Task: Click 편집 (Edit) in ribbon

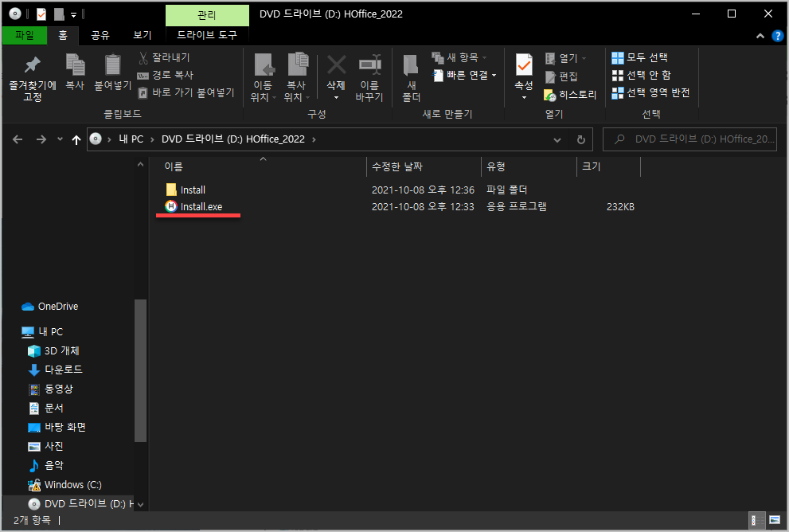Action: (561, 76)
